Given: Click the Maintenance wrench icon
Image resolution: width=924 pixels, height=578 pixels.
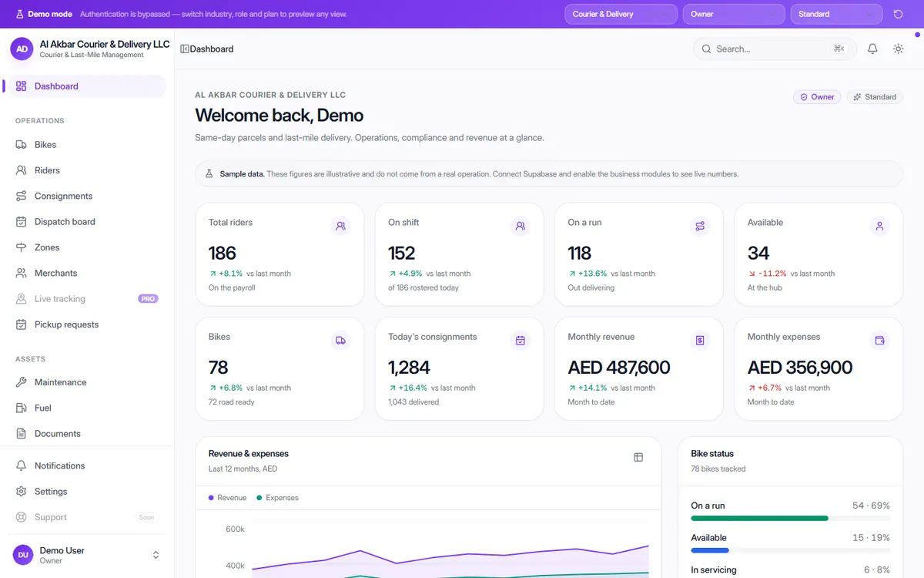Looking at the screenshot, I should (x=21, y=382).
